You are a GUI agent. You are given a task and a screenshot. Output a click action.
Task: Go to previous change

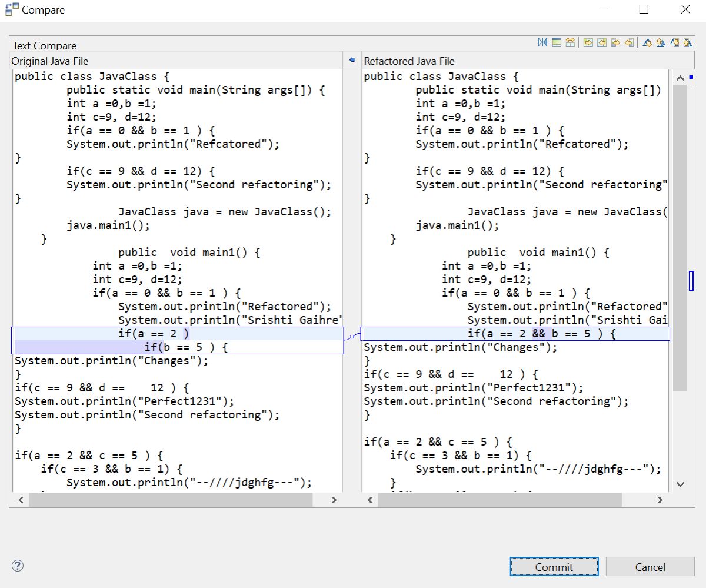click(688, 42)
